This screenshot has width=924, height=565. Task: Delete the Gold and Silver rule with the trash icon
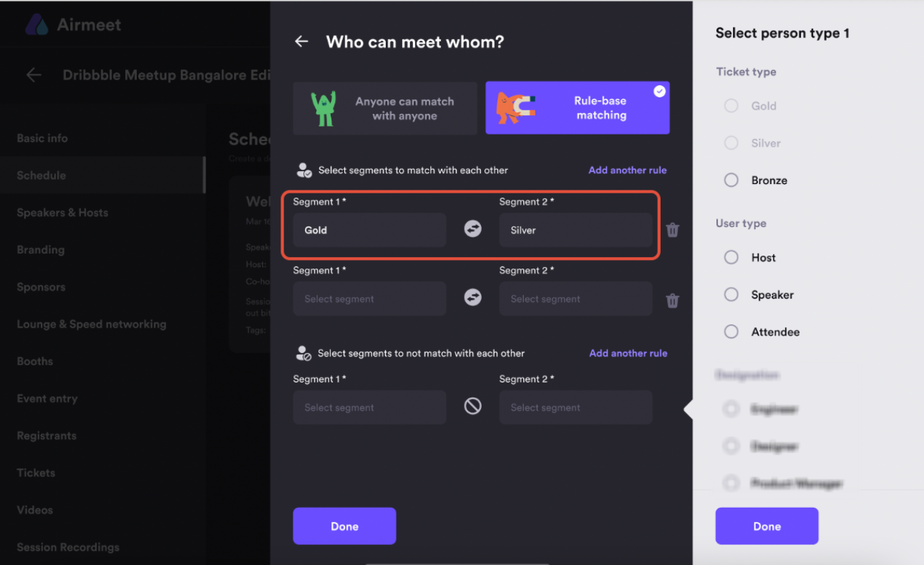tap(673, 230)
